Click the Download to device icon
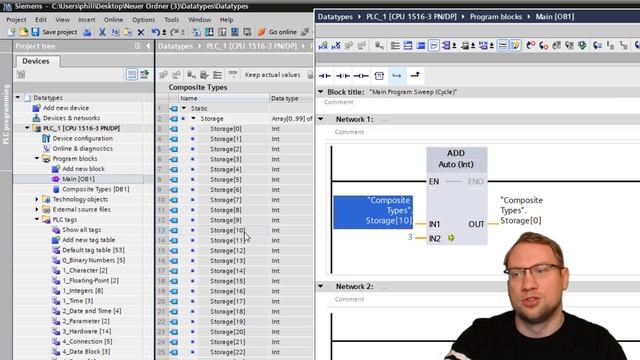The height and width of the screenshot is (360, 640). (x=209, y=32)
